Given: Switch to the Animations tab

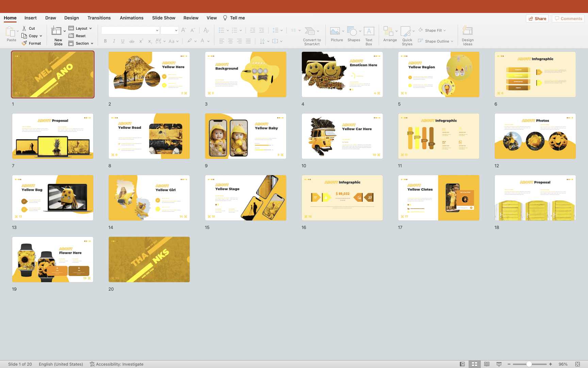Looking at the screenshot, I should [131, 18].
